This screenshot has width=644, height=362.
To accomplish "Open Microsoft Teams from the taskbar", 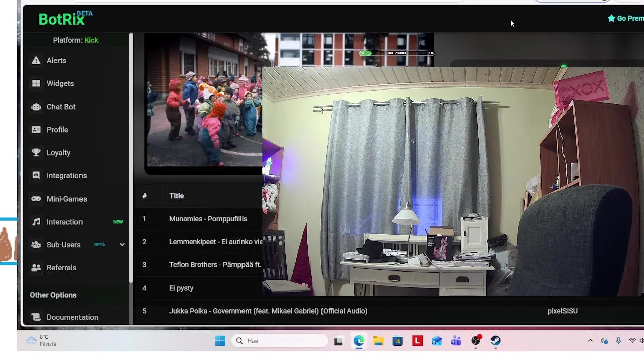I will pos(456,341).
